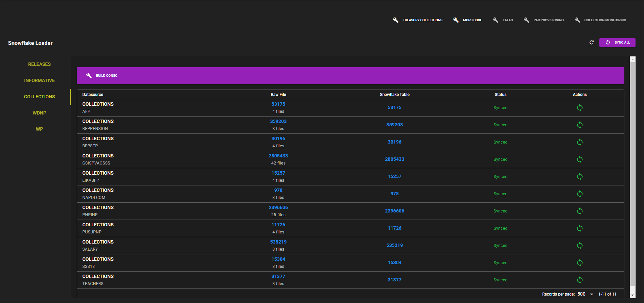The image size is (644, 303).
Task: Click Snowflake table value 11726
Action: (395, 228)
